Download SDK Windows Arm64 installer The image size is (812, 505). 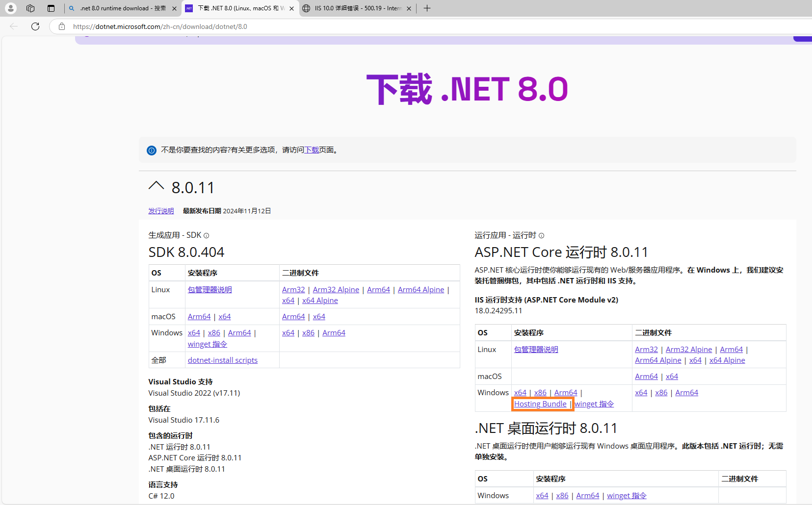[239, 333]
